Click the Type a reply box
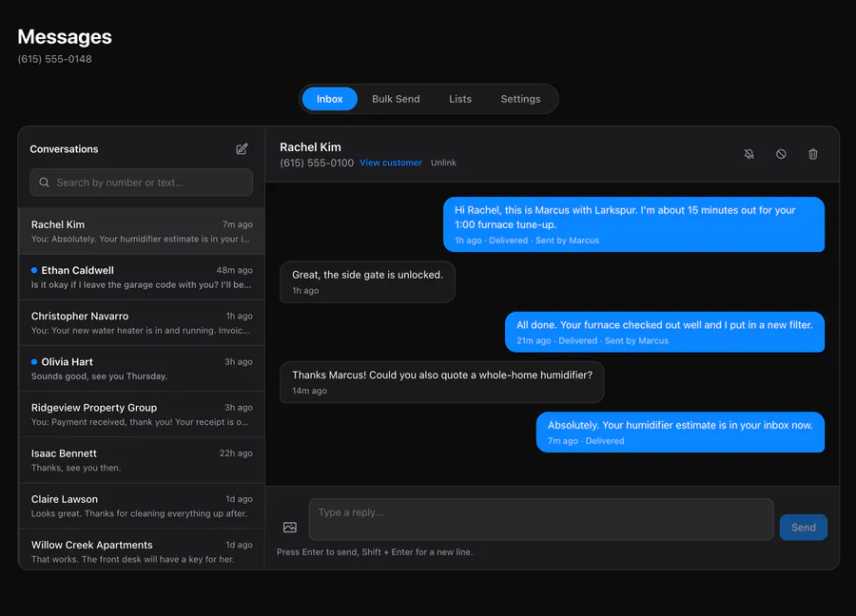Image resolution: width=856 pixels, height=616 pixels. (x=541, y=519)
